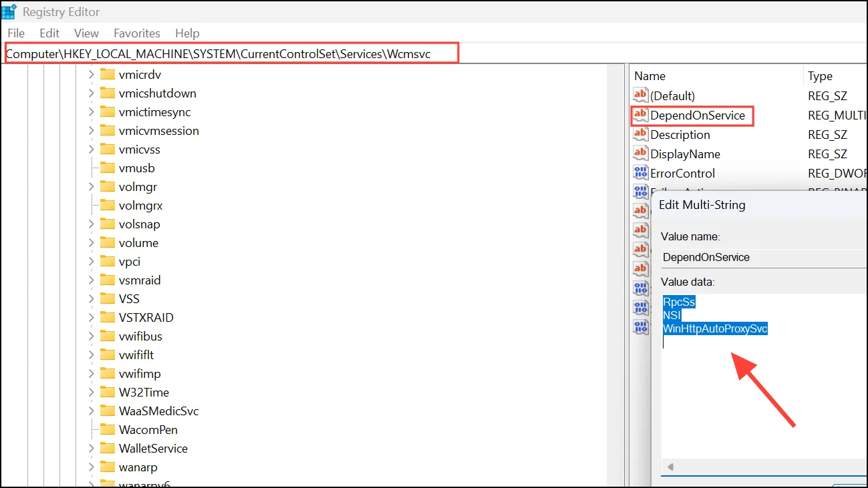
Task: Click the RpcSs line in Value data
Action: coord(679,302)
